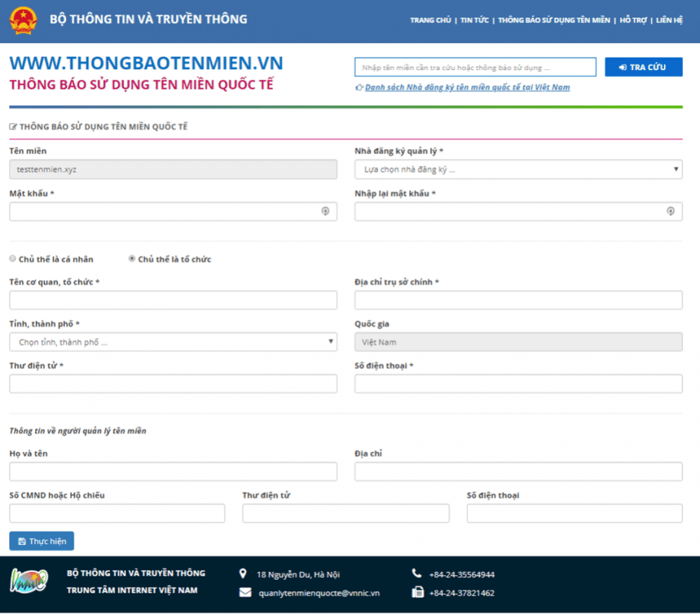Click the location pin icon in footer
Image resolution: width=700 pixels, height=615 pixels.
(243, 573)
